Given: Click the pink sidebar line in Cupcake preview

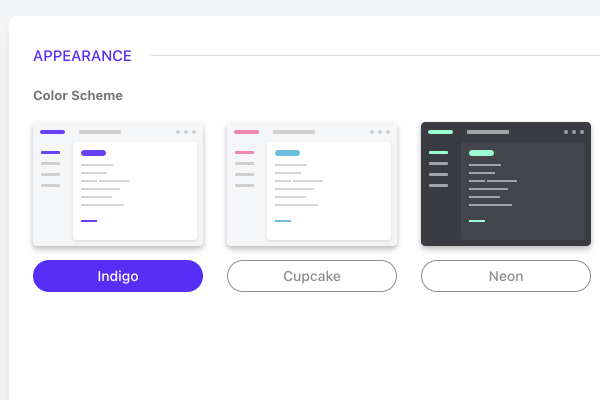Looking at the screenshot, I should [x=245, y=152].
